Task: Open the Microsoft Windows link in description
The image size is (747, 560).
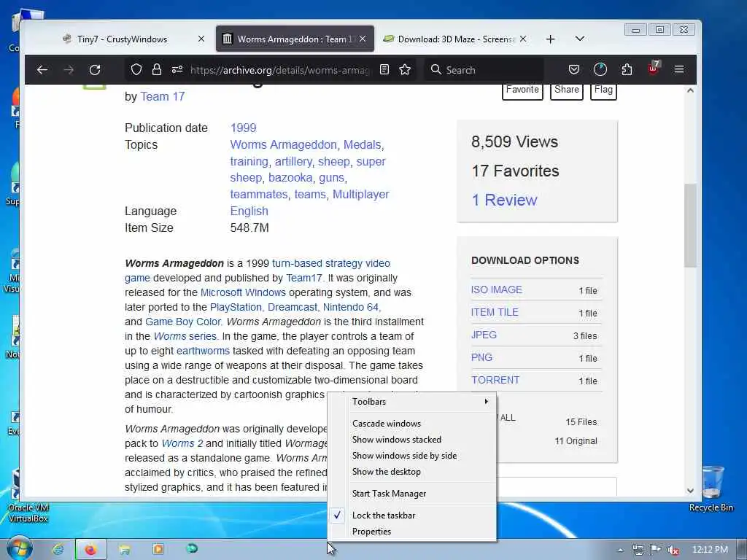Action: (x=243, y=292)
